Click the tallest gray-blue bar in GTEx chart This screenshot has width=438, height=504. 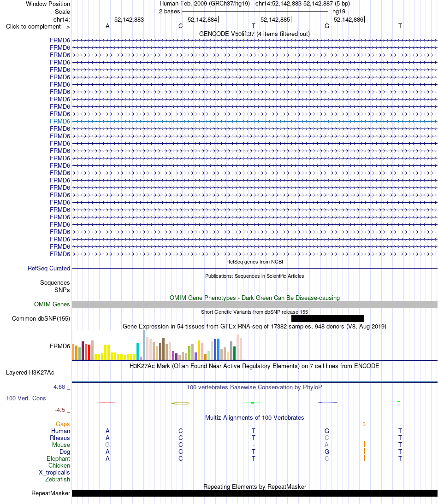(144, 345)
